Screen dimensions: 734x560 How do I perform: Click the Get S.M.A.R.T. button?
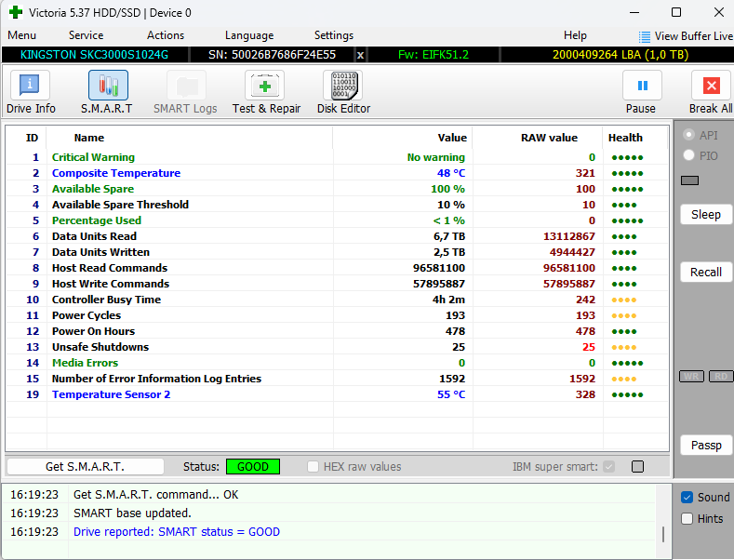click(85, 467)
